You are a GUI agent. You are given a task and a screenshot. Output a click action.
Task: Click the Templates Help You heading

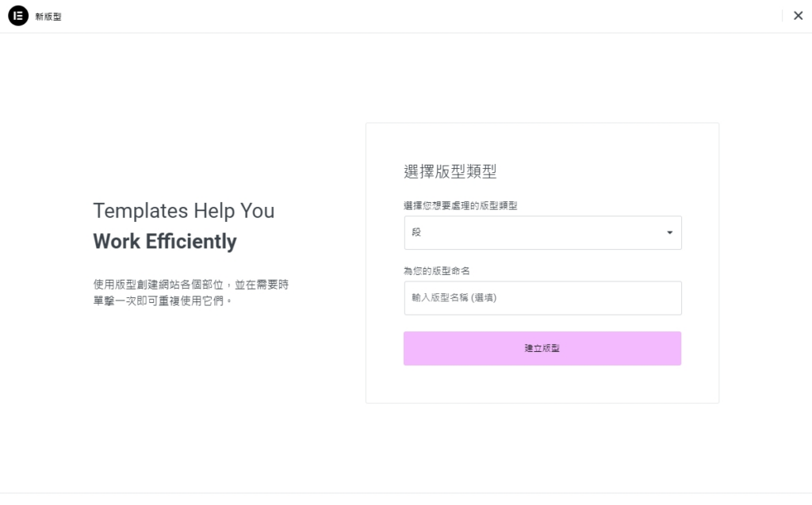[x=183, y=211]
